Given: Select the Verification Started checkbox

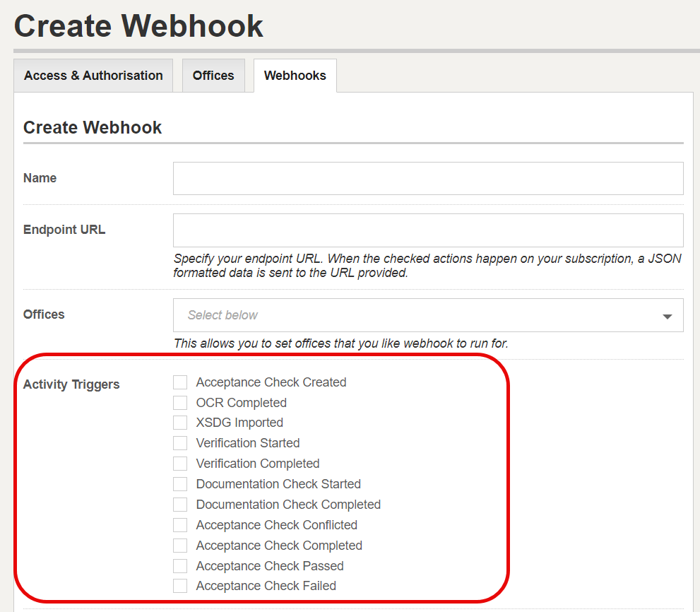Looking at the screenshot, I should 180,443.
